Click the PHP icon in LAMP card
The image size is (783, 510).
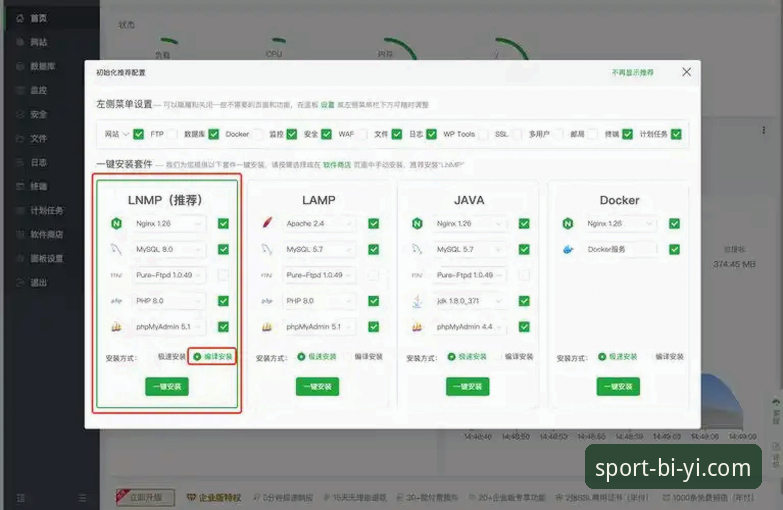point(267,301)
